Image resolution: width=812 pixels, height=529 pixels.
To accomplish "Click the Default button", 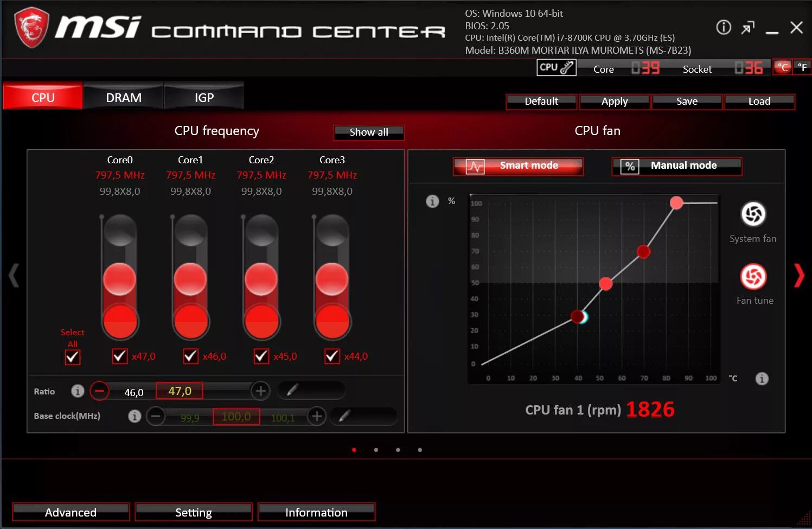I will 541,101.
